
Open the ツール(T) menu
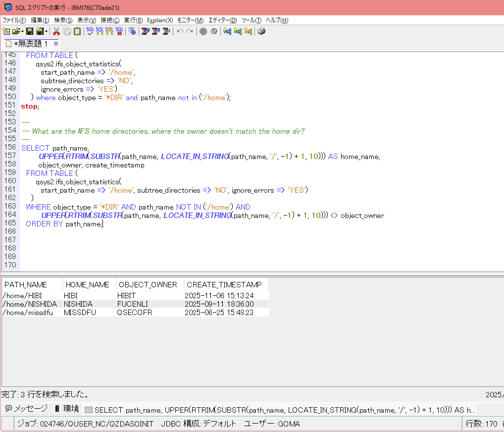point(252,20)
